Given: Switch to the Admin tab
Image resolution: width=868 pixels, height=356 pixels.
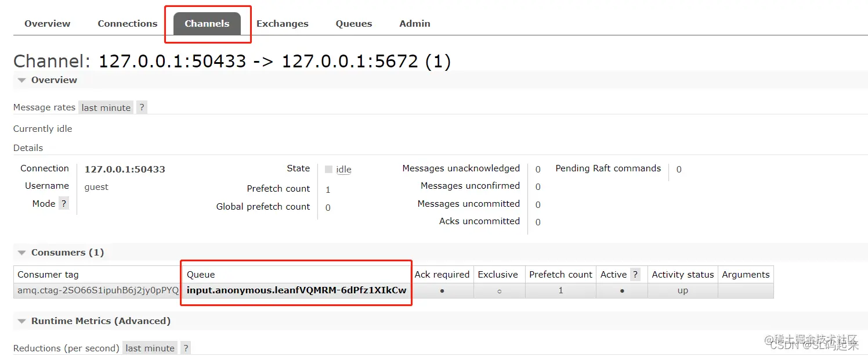Looking at the screenshot, I should [x=415, y=24].
